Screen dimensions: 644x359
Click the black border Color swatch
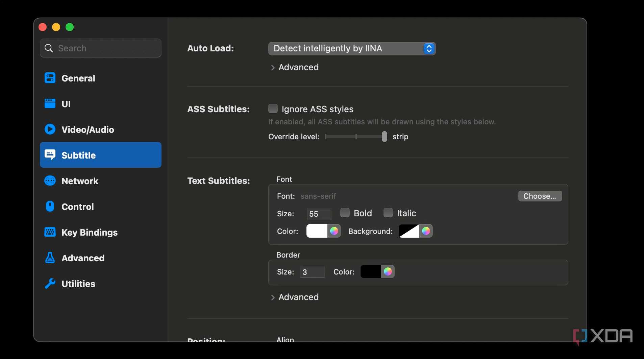click(x=371, y=271)
